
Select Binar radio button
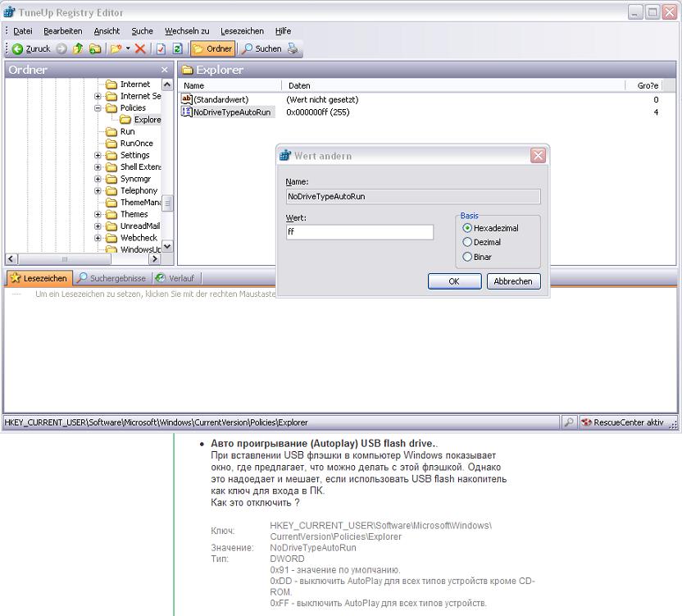tap(467, 257)
